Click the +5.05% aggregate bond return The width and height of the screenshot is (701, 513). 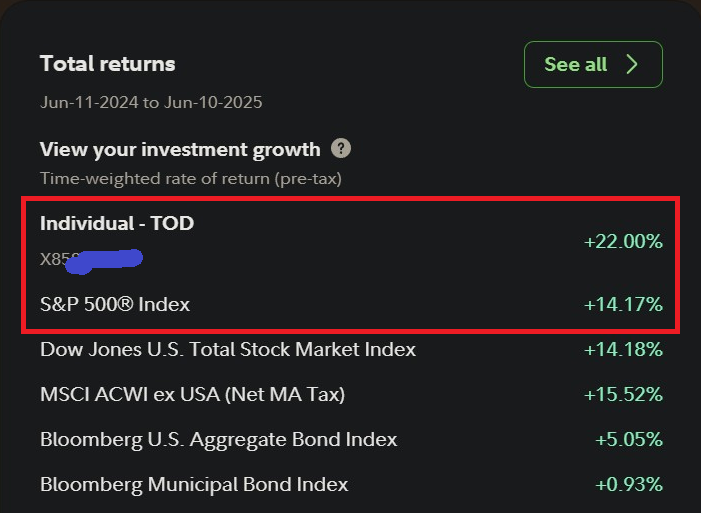[x=628, y=439]
